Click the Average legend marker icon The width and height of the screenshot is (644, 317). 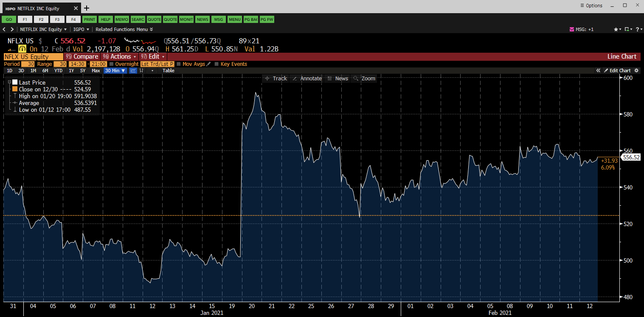(x=15, y=103)
